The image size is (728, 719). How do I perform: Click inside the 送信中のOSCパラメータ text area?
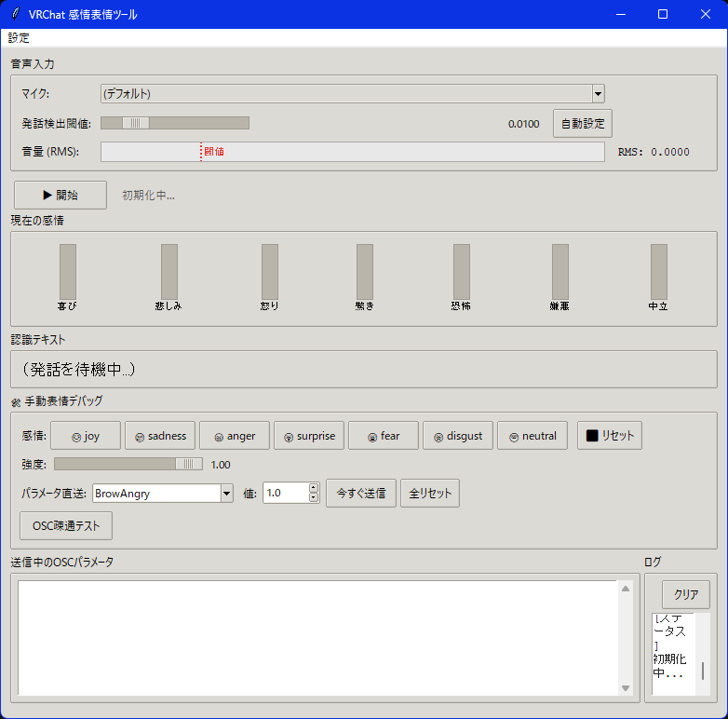(x=317, y=638)
